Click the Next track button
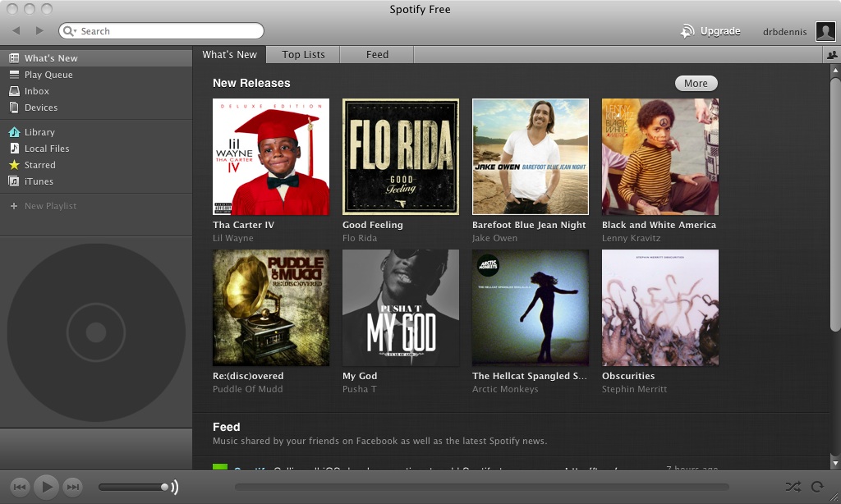 pyautogui.click(x=73, y=487)
